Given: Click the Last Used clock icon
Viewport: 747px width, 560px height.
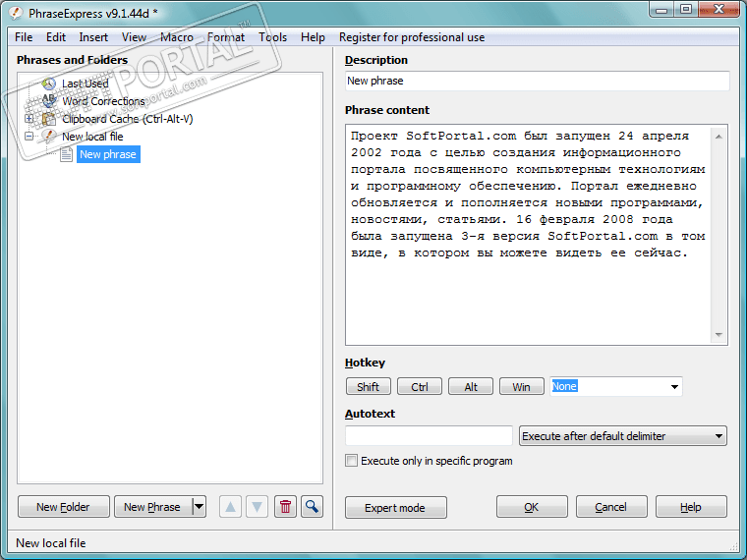Looking at the screenshot, I should click(x=48, y=84).
